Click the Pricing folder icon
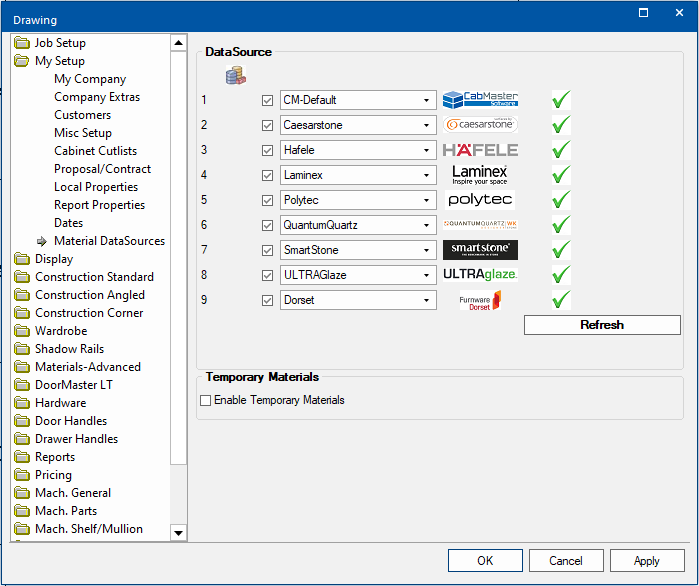This screenshot has width=699, height=586. (21, 475)
